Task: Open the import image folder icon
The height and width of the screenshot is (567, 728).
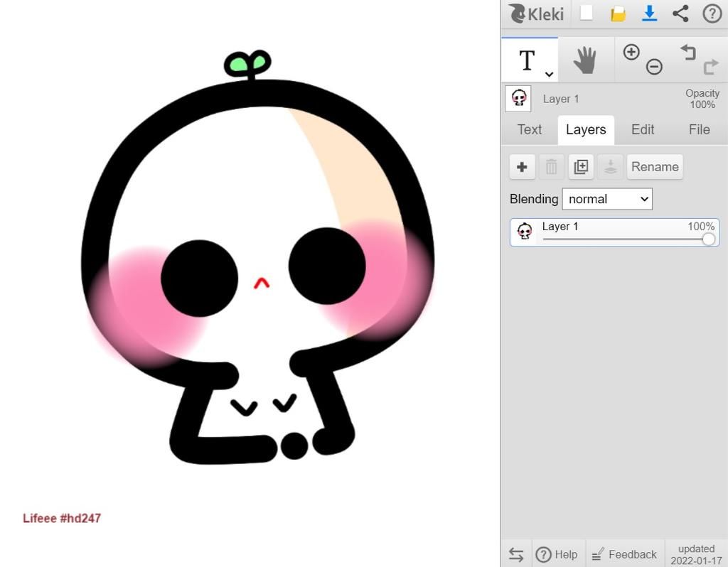Action: 618,14
